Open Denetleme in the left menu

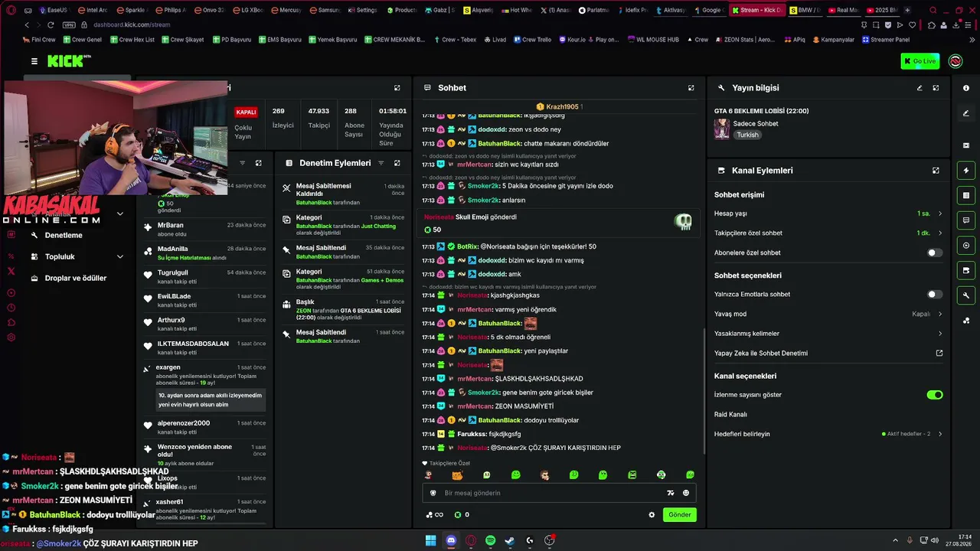pyautogui.click(x=64, y=236)
